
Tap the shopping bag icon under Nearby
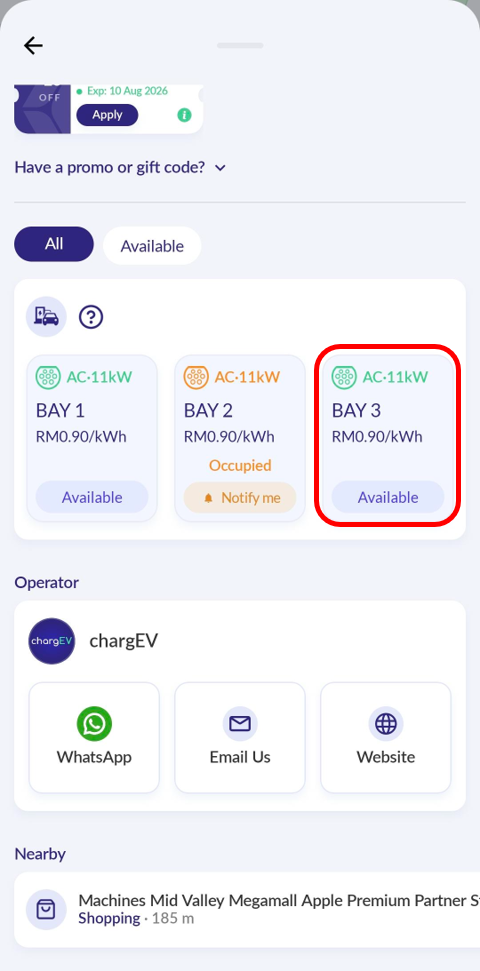46,910
